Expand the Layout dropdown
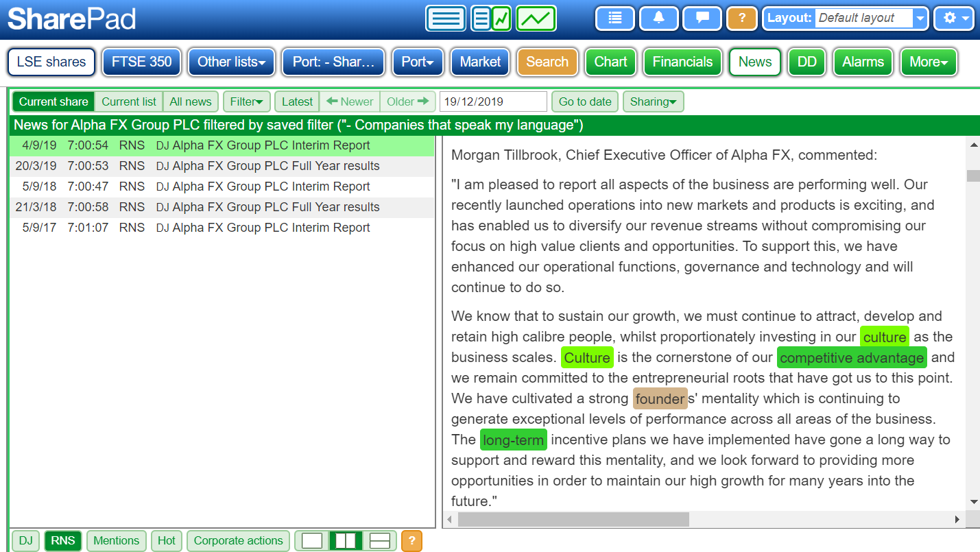Screen dimensions: 980x552 [x=920, y=19]
